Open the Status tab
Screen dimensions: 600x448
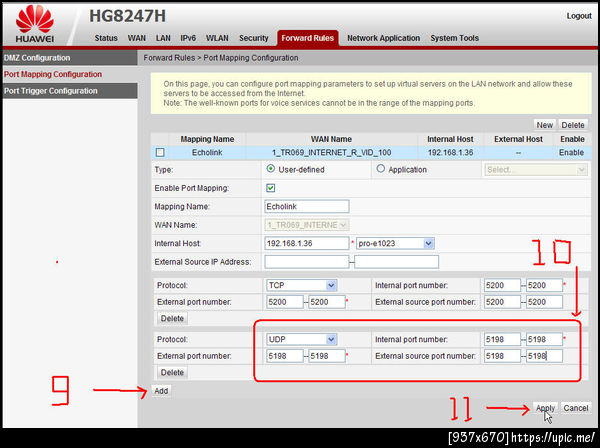pos(106,38)
